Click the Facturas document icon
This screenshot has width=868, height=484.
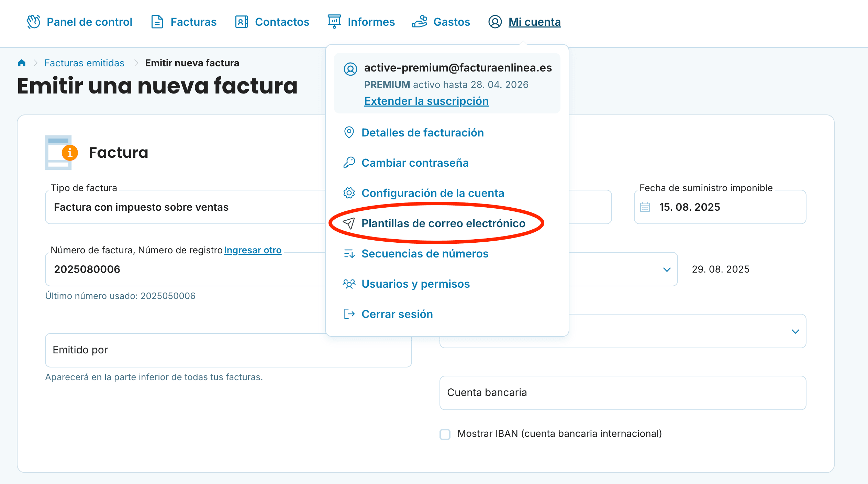pos(157,22)
